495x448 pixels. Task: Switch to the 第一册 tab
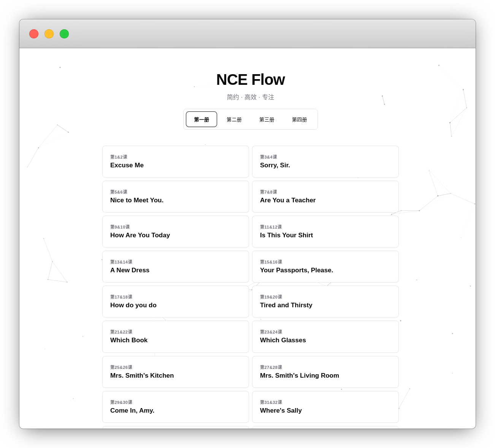click(201, 119)
